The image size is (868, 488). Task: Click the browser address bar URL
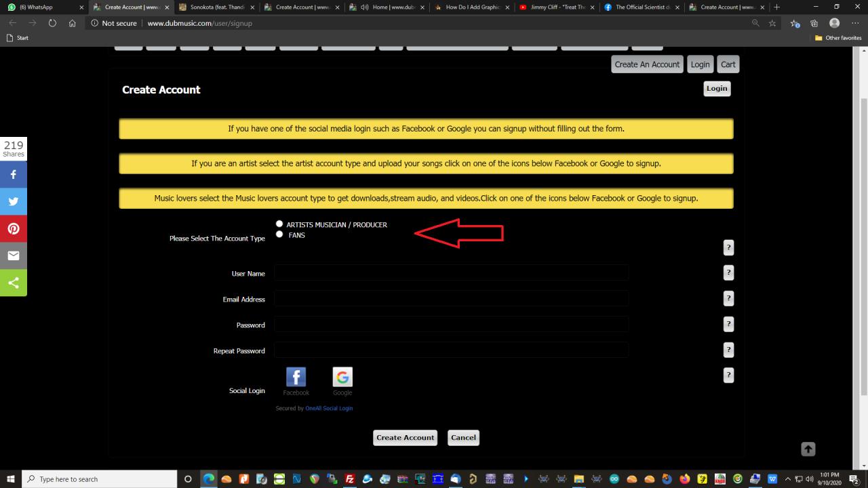pyautogui.click(x=200, y=23)
